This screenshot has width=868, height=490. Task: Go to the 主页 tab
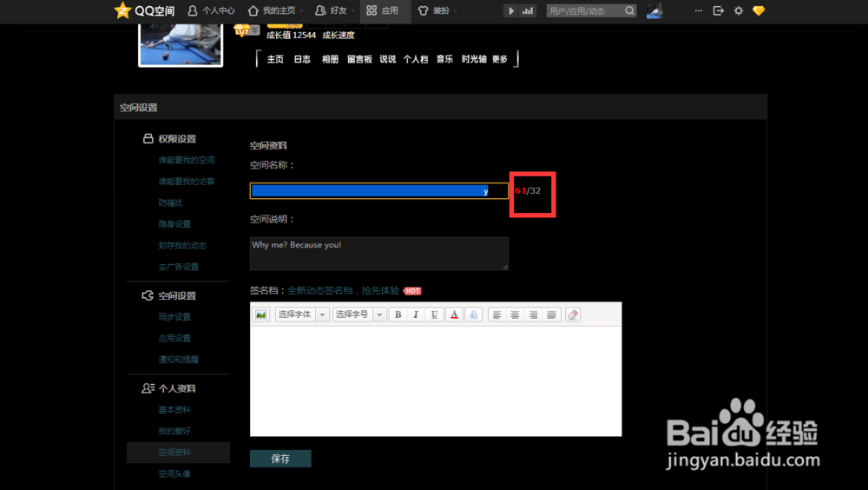click(275, 59)
